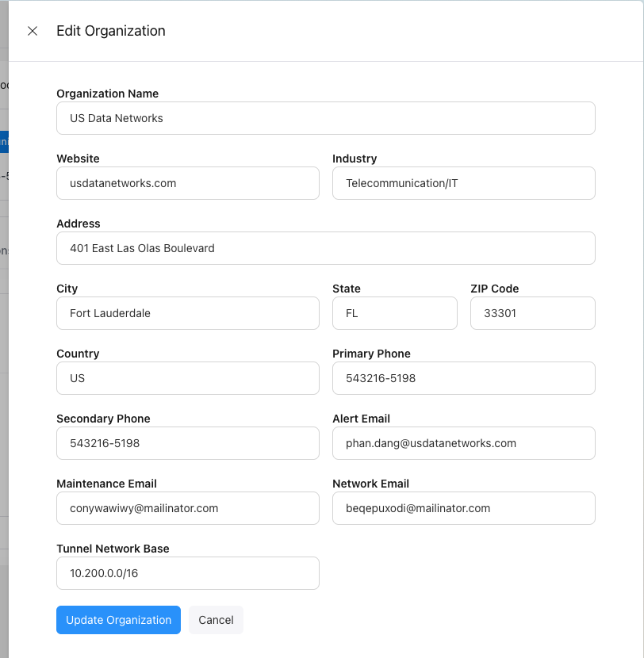Click the Edit Organization dialog title

[x=110, y=31]
